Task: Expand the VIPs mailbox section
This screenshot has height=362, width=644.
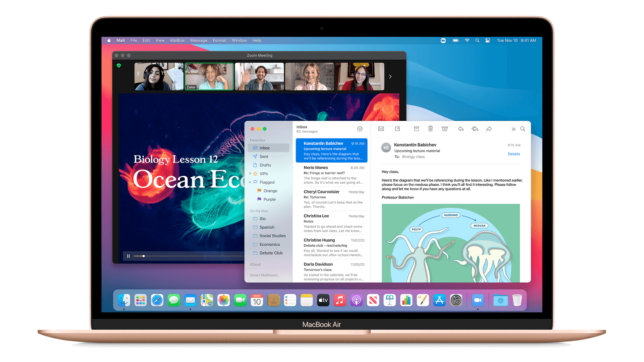Action: tap(251, 173)
